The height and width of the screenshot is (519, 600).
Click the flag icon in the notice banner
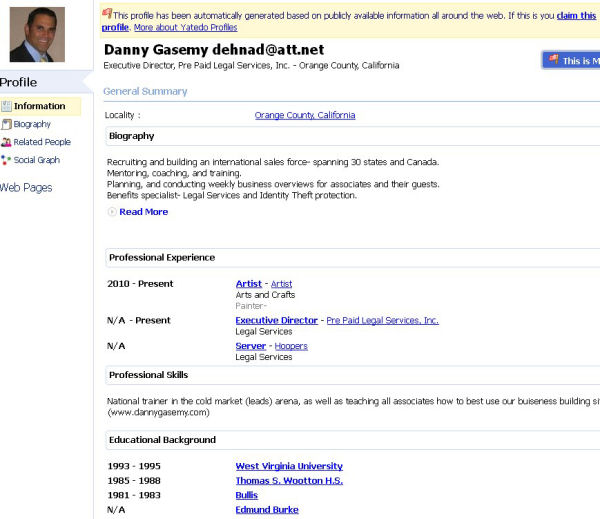[107, 14]
